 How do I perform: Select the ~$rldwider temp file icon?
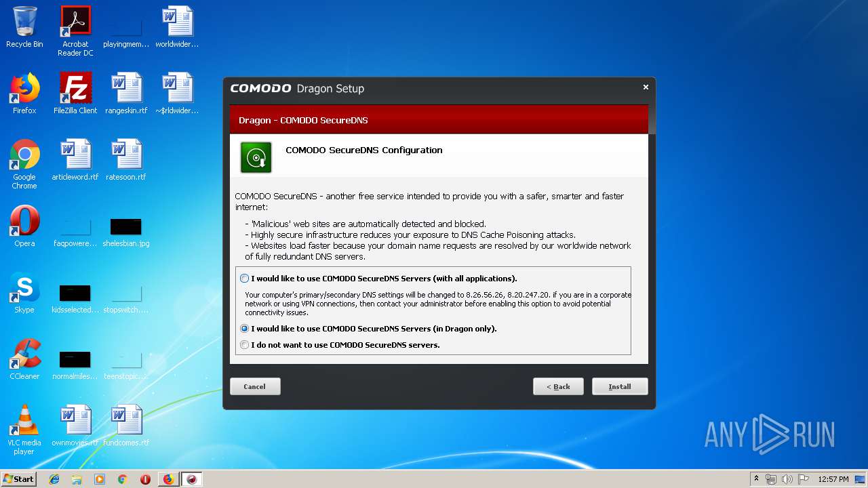click(177, 94)
